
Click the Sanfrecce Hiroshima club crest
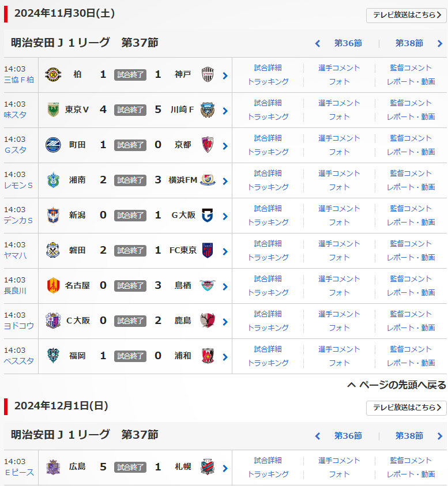tap(53, 468)
